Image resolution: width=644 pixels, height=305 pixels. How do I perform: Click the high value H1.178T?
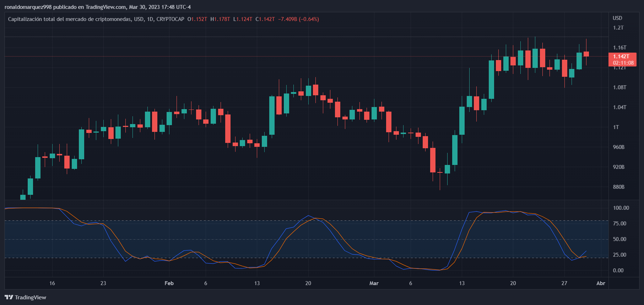click(220, 19)
